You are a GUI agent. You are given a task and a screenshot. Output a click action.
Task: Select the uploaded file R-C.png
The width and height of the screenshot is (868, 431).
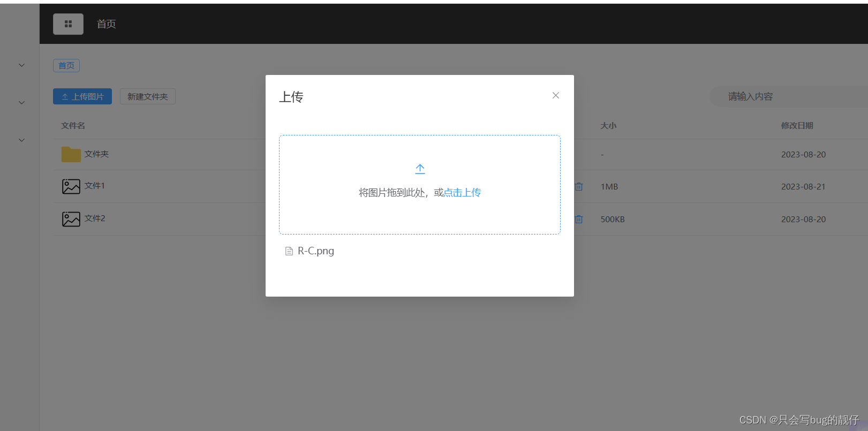[316, 251]
